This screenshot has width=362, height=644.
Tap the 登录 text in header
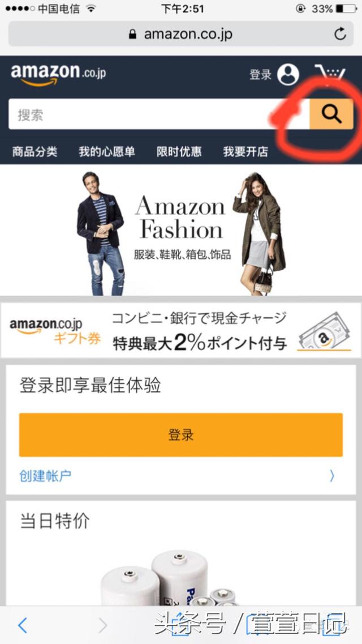[261, 75]
